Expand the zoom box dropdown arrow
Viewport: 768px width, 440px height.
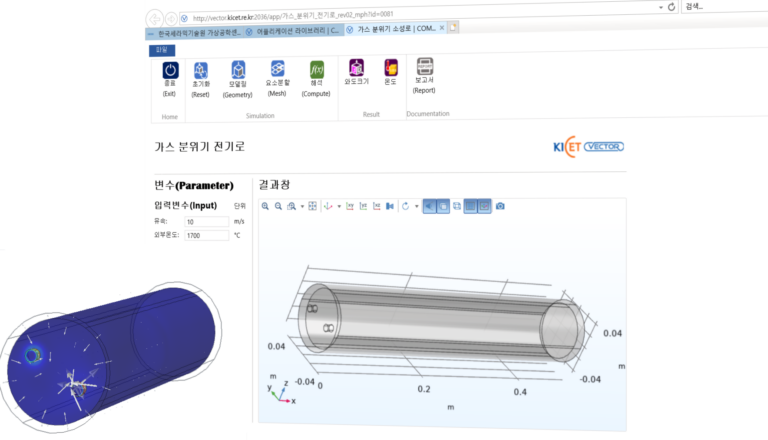point(302,207)
